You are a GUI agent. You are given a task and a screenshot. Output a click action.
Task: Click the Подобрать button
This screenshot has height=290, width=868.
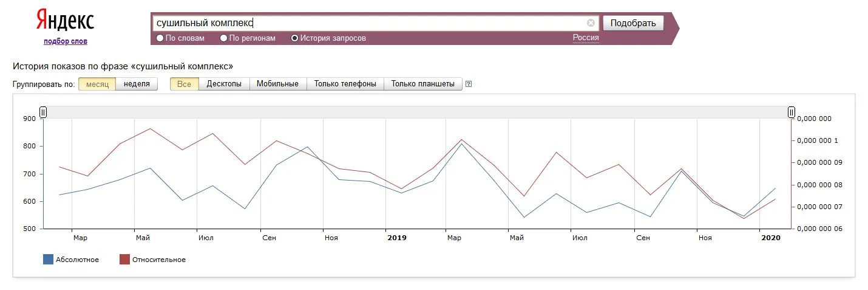pos(633,23)
